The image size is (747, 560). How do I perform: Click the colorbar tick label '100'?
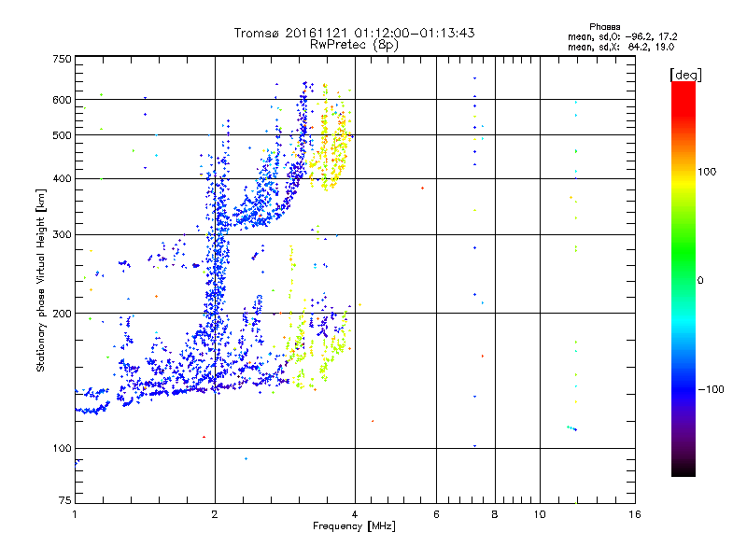[707, 172]
